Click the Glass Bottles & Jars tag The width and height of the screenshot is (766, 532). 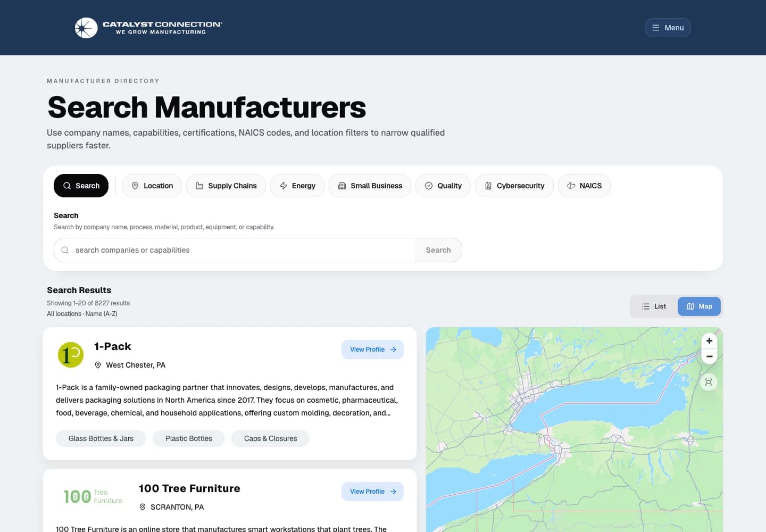101,438
